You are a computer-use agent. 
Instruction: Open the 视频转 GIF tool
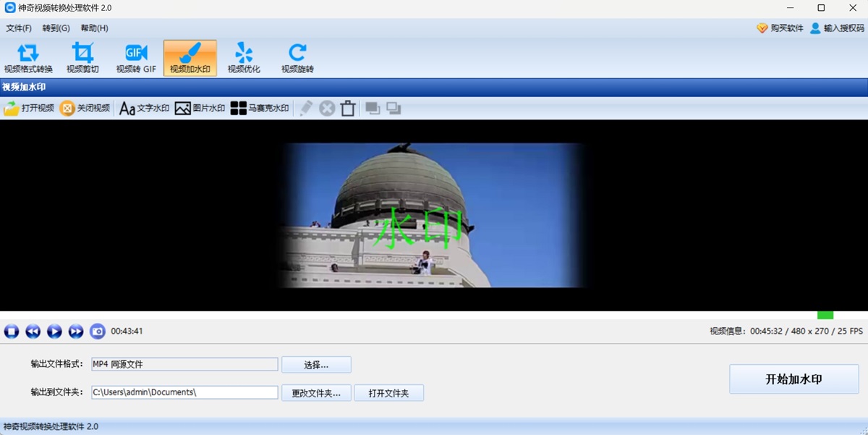tap(136, 58)
